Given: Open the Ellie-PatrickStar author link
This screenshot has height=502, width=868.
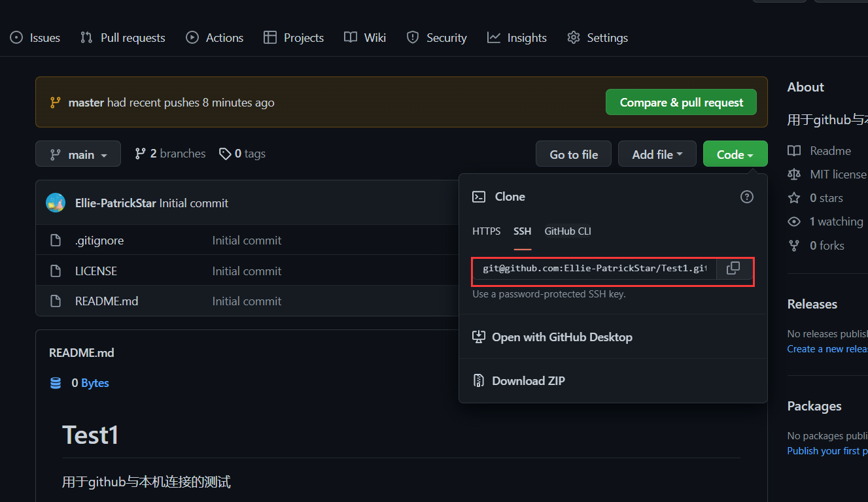Looking at the screenshot, I should [116, 203].
